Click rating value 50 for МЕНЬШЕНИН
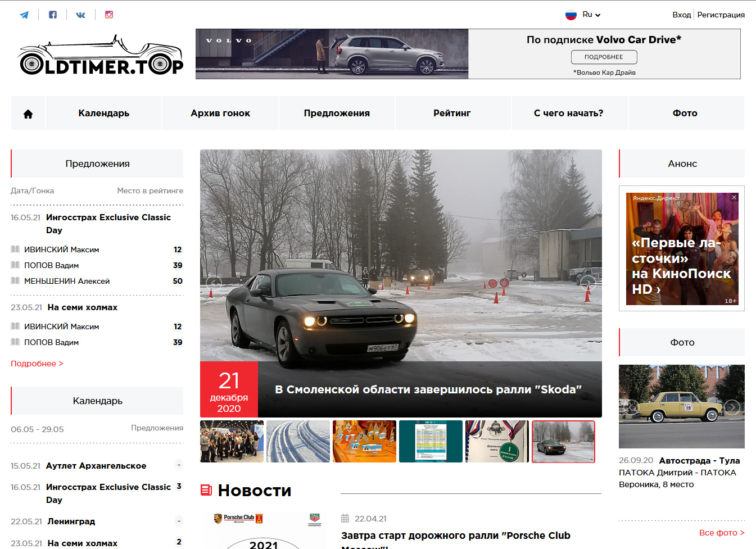 [178, 281]
